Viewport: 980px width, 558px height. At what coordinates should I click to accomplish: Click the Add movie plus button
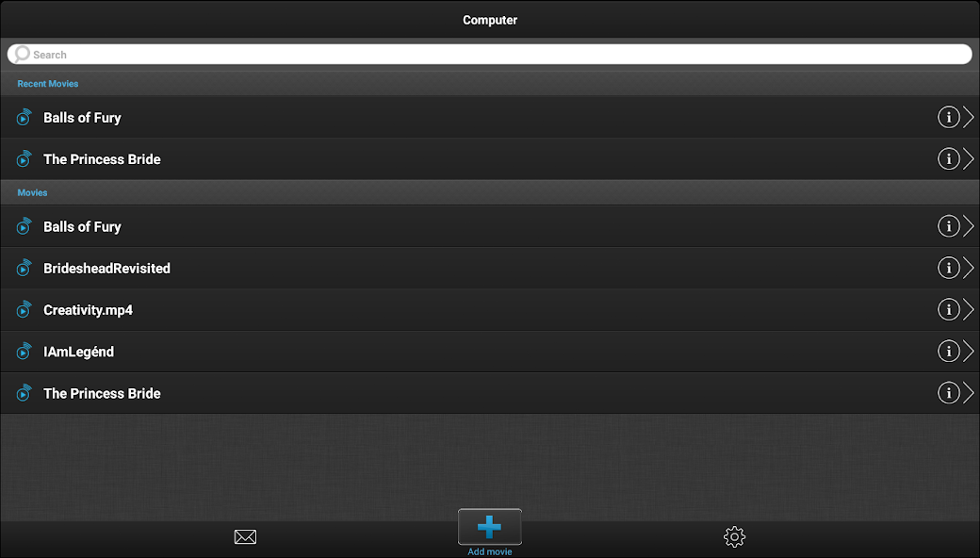[x=489, y=527]
